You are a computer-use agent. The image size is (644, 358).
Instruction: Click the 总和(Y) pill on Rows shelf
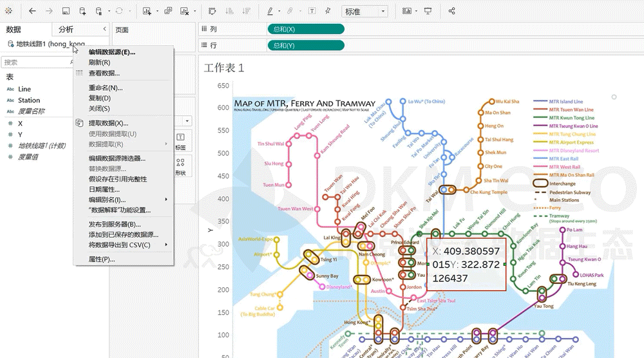coord(306,46)
